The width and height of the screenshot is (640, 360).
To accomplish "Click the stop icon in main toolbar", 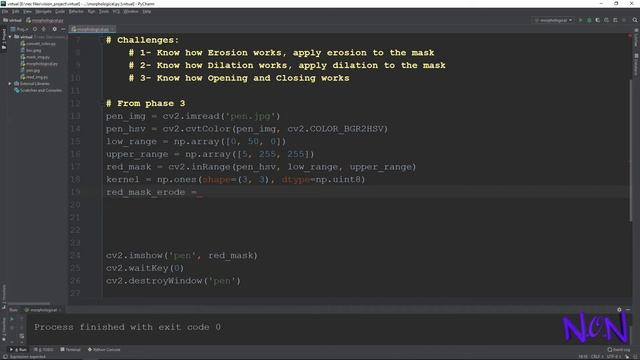I will 624,20.
